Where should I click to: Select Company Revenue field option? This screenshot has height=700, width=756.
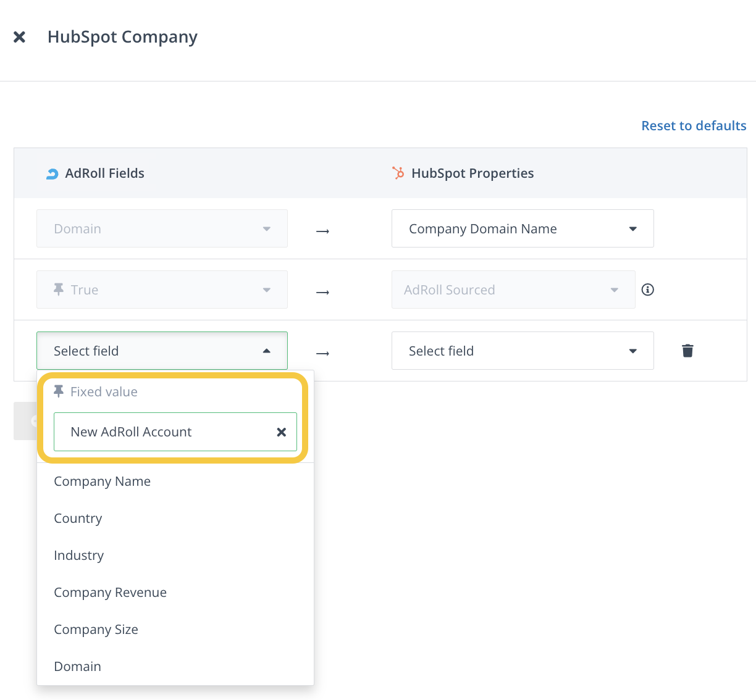(x=111, y=593)
